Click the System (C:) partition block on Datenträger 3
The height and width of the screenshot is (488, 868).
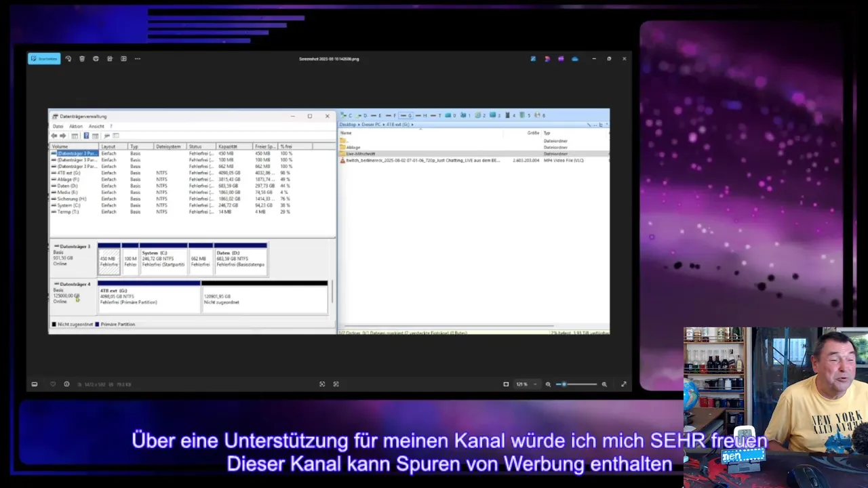pyautogui.click(x=163, y=259)
